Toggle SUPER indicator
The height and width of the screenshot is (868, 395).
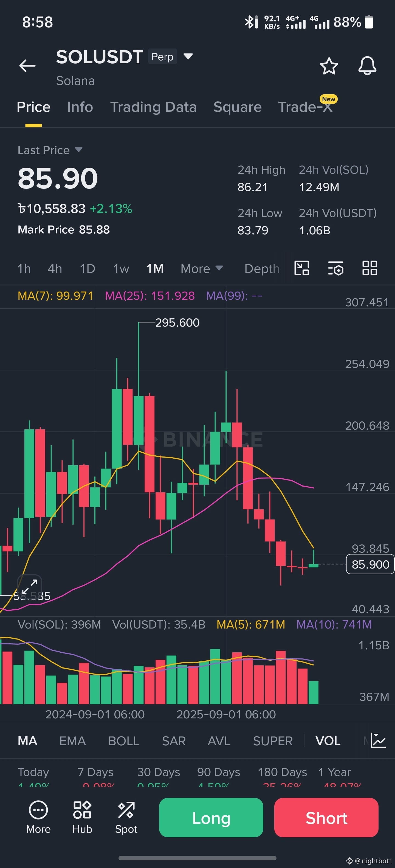(273, 741)
